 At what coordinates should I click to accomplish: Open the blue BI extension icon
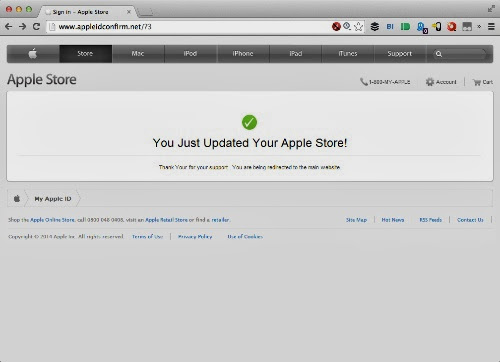390,26
